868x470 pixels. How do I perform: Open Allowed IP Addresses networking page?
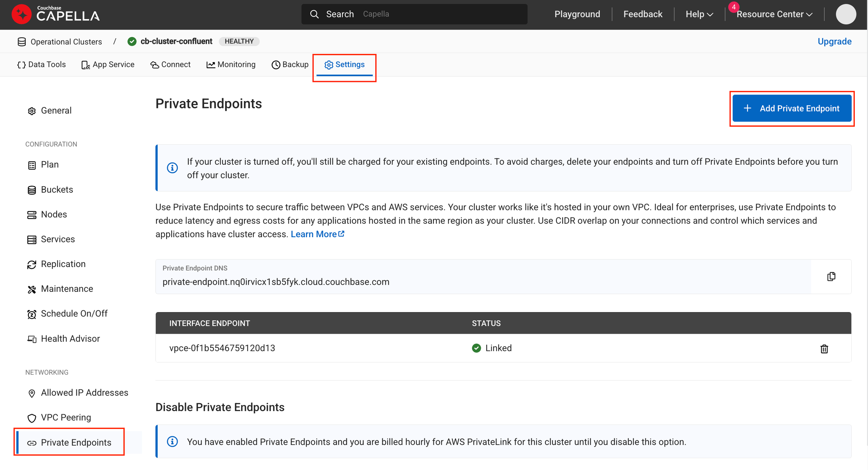(84, 392)
